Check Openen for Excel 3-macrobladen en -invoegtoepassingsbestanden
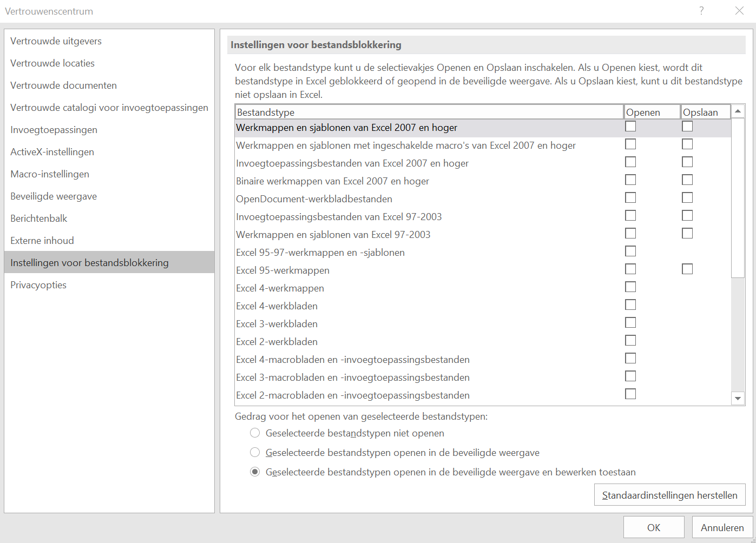 [630, 376]
